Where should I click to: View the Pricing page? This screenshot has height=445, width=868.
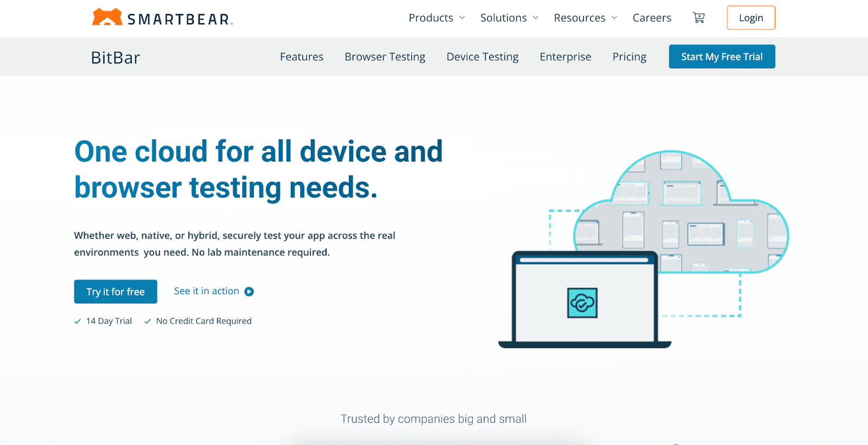[629, 57]
